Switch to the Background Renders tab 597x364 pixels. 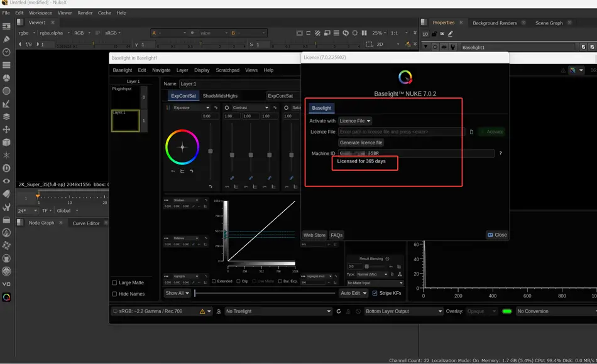pyautogui.click(x=495, y=23)
